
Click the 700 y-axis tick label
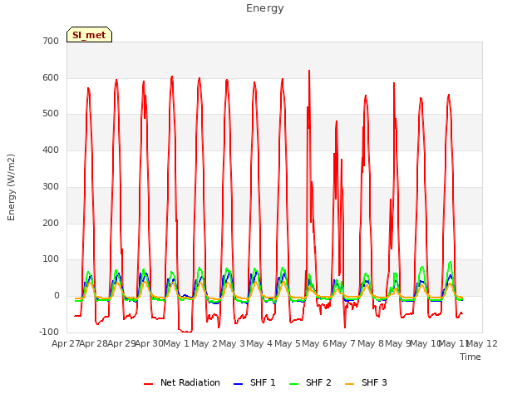point(51,41)
